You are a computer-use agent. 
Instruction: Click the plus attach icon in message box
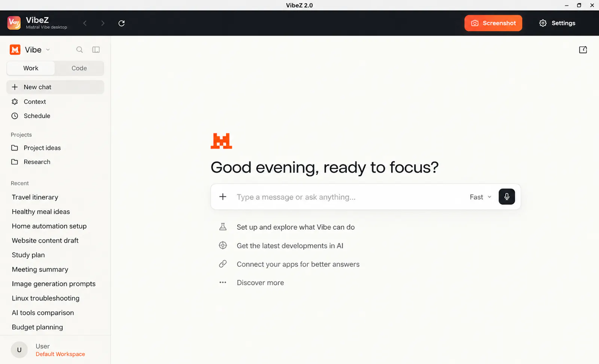[223, 197]
